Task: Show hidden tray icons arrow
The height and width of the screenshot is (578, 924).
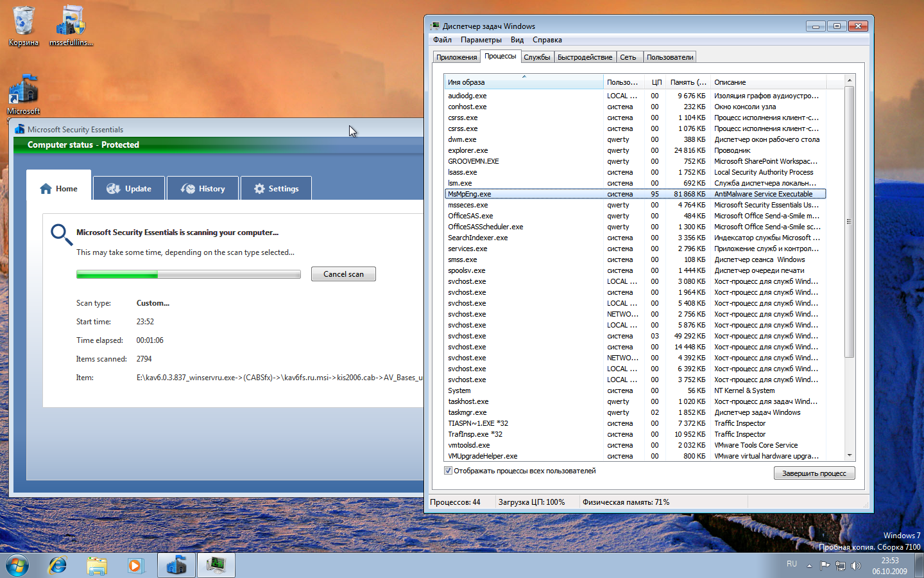Action: click(x=809, y=566)
